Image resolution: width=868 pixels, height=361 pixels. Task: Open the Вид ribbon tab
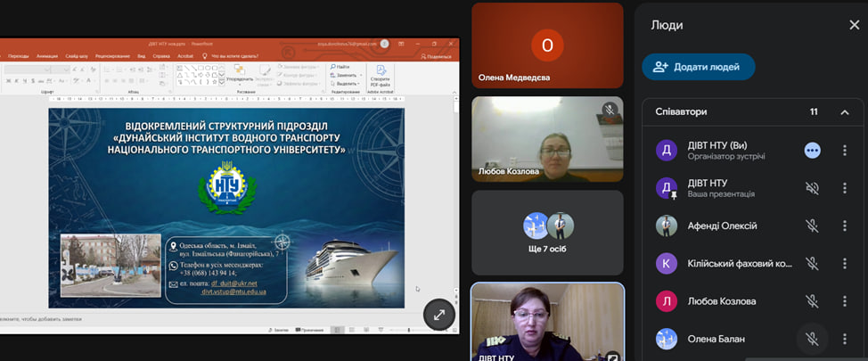141,56
